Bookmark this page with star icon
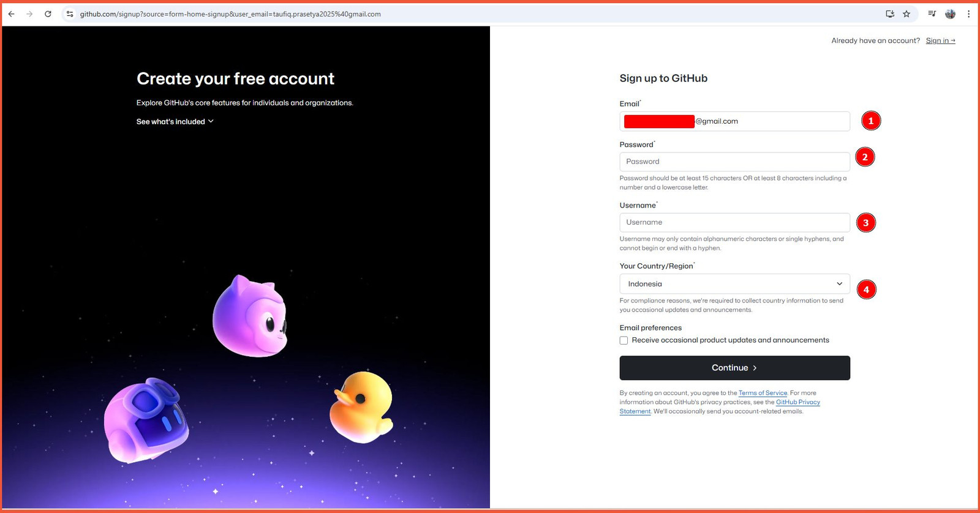The height and width of the screenshot is (513, 980). tap(907, 13)
